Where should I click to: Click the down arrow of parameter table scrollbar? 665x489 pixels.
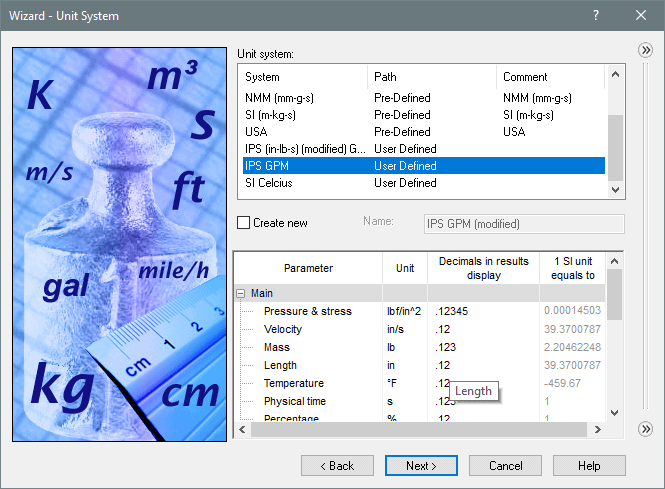(x=614, y=412)
